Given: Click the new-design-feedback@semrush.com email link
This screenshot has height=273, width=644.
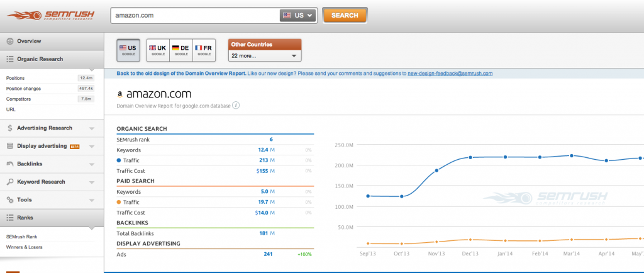Looking at the screenshot, I should coord(450,74).
